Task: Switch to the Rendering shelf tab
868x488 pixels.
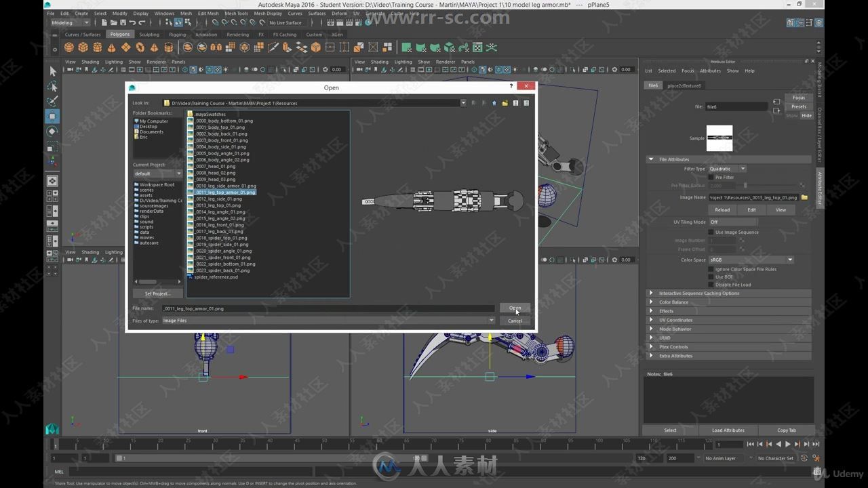Action: pos(237,35)
